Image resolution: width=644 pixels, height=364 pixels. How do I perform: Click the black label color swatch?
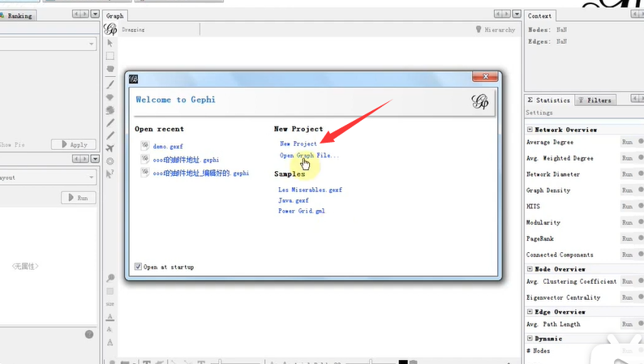click(x=403, y=362)
